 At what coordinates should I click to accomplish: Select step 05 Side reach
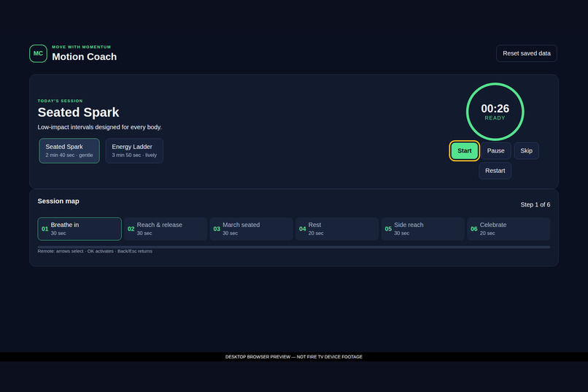(x=422, y=228)
